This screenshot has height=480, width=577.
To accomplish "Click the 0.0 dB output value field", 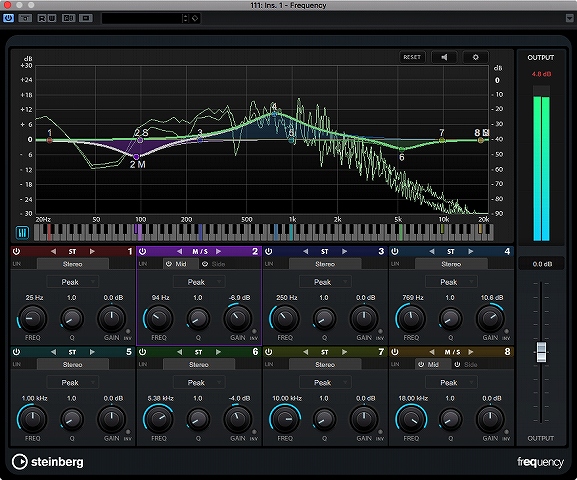I will tap(542, 264).
